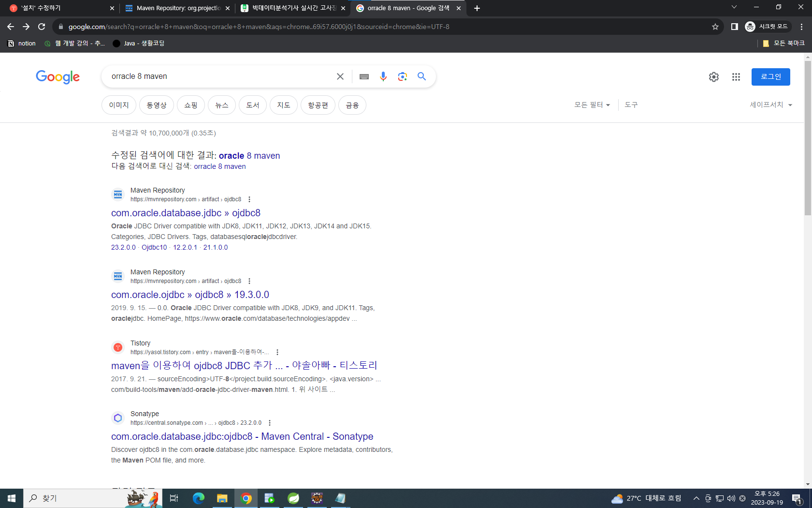
Task: Switch to Chrome on the taskbar
Action: tap(246, 498)
